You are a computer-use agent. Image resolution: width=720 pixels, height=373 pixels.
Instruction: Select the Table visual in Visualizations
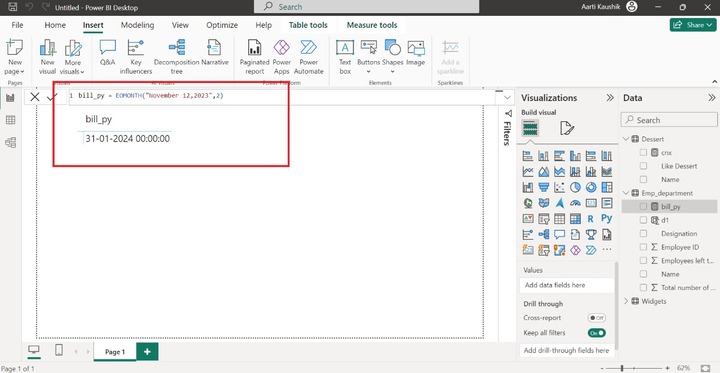(x=559, y=219)
